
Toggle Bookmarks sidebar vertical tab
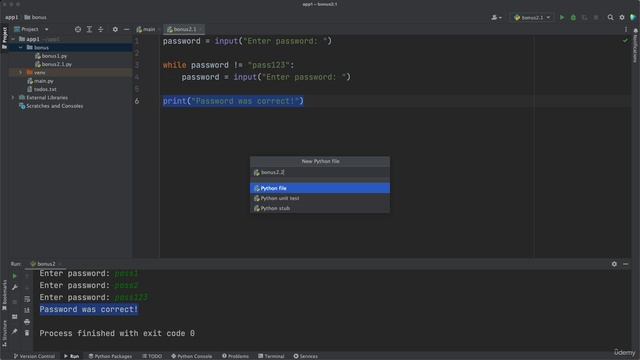[x=4, y=295]
